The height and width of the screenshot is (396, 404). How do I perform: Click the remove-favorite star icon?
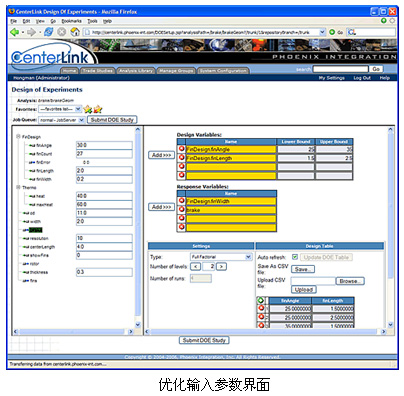98,109
